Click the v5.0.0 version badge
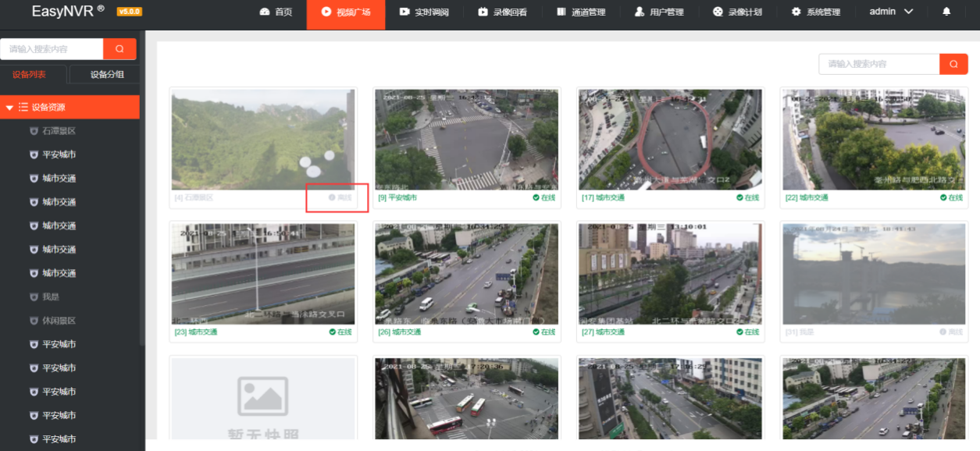Screen dimensions: 980x451 [129, 12]
